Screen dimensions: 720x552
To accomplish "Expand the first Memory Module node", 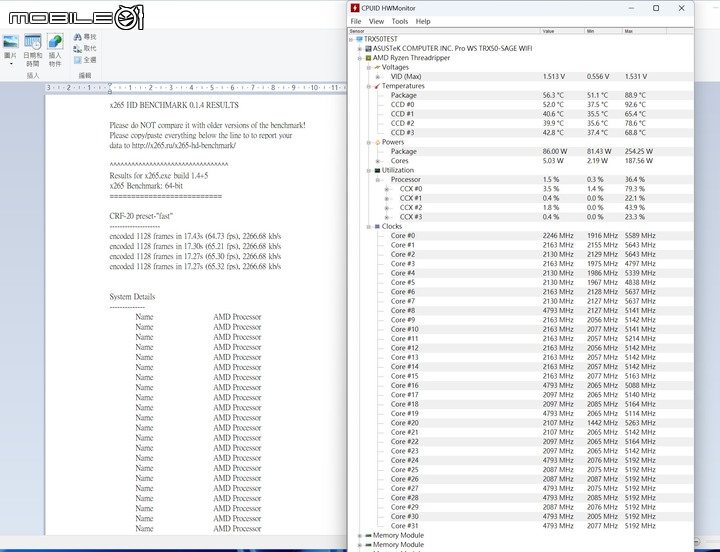I will [x=360, y=535].
